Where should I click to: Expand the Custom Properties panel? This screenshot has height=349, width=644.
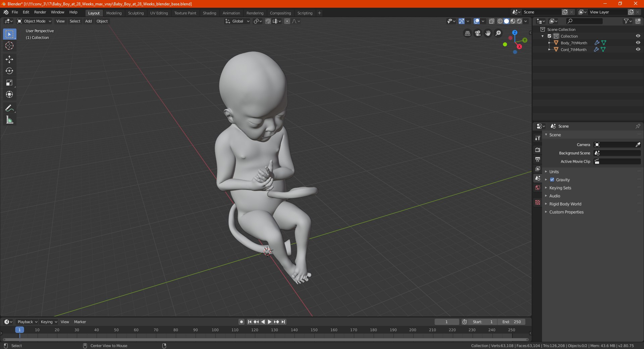click(x=566, y=212)
